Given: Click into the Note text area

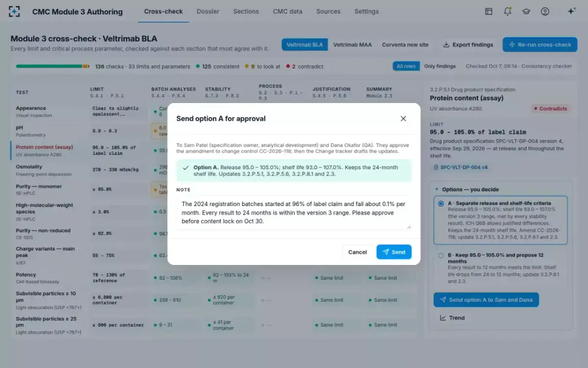Looking at the screenshot, I should click(x=294, y=213).
